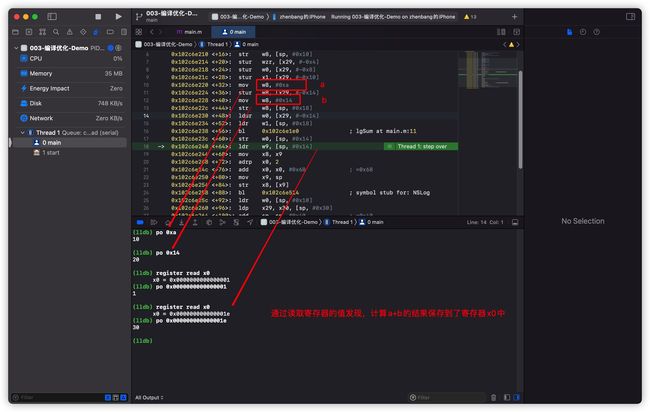
Task: Open Environment Overrides icon
Action: (236, 222)
